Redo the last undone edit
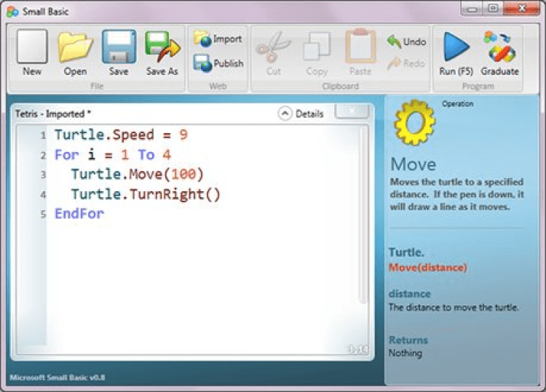Image resolution: width=546 pixels, height=392 pixels. pyautogui.click(x=406, y=63)
